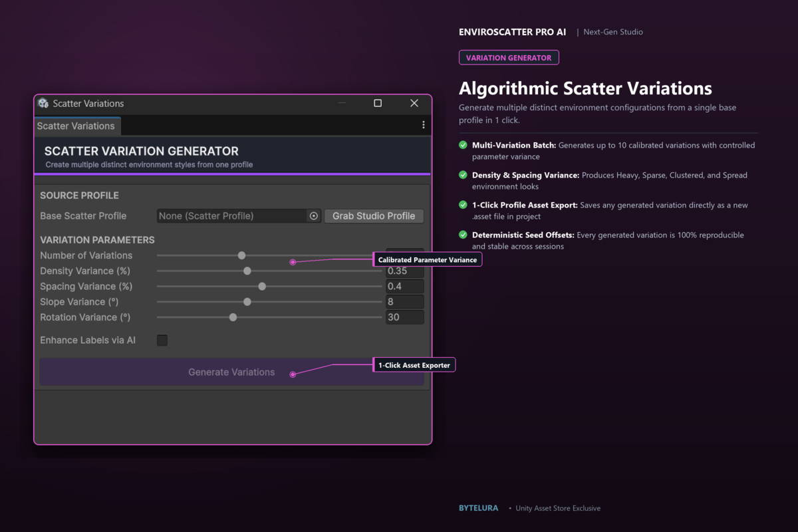Click the Rotation Variance slider handle
The height and width of the screenshot is (532, 798).
[233, 317]
